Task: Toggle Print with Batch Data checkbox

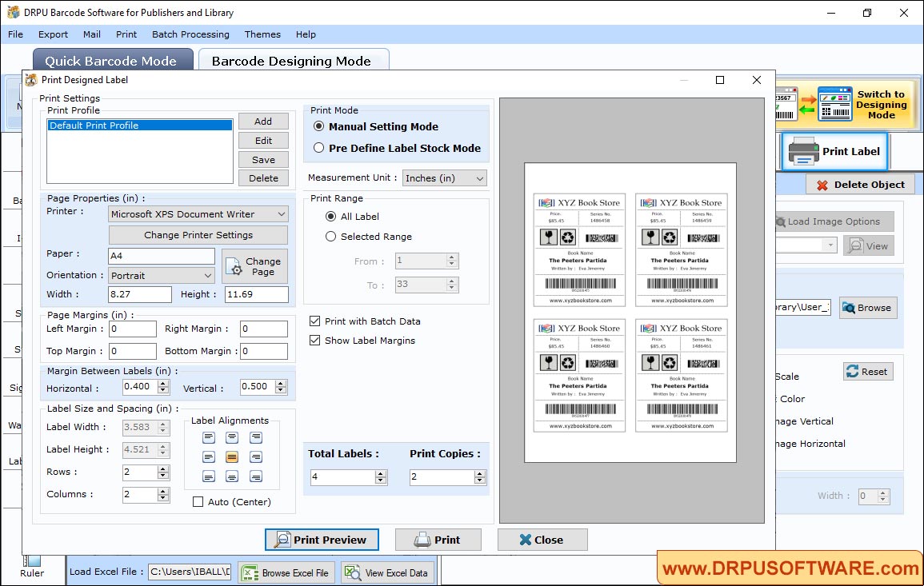Action: (x=314, y=321)
